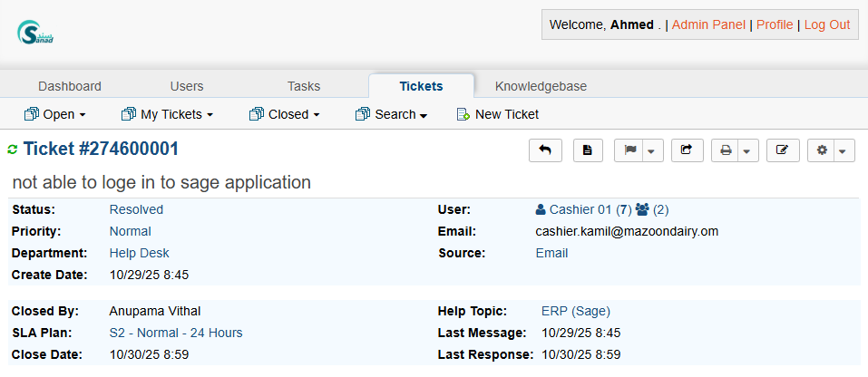Expand the Closed tickets dropdown

[x=285, y=114]
